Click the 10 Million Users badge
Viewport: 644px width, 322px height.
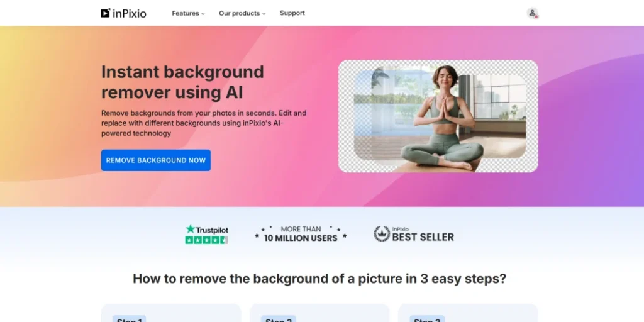(301, 234)
